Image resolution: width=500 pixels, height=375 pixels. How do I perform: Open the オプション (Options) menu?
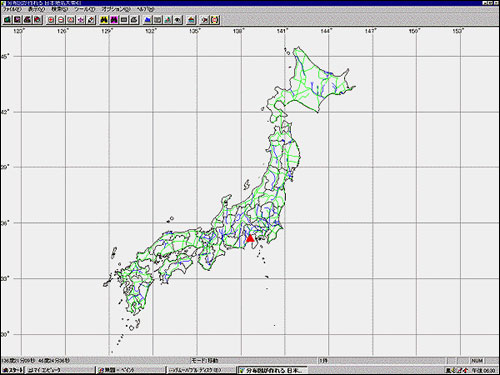coord(116,9)
